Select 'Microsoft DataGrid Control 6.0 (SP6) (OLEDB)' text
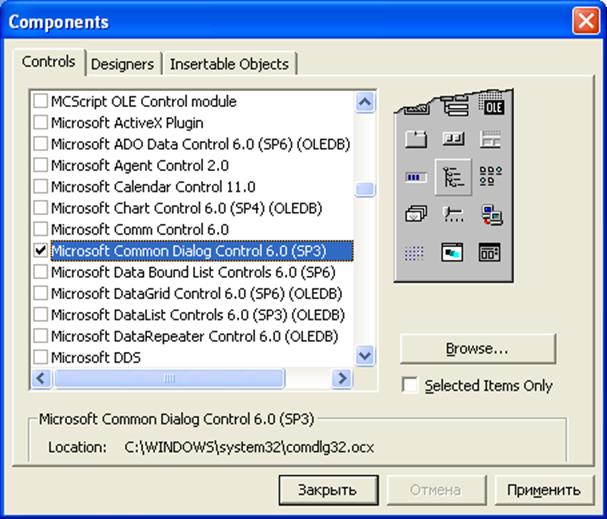607x519 pixels. 197,293
